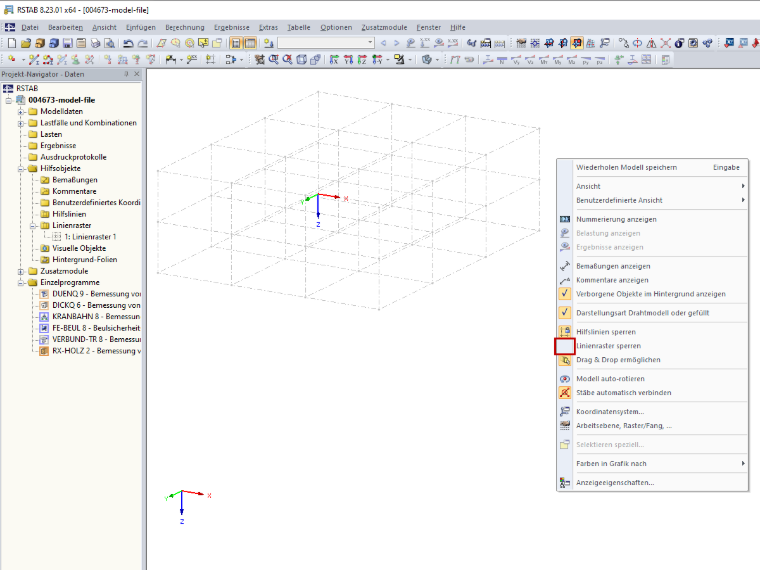Open the load case dropdown in toolbar
This screenshot has height=570, width=760.
(x=370, y=43)
